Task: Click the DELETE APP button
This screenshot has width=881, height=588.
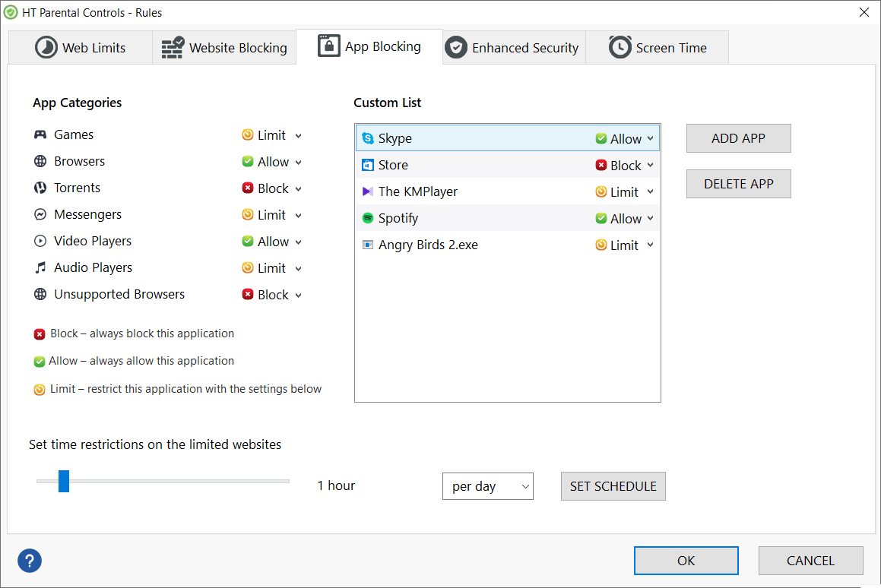Action: coord(738,184)
